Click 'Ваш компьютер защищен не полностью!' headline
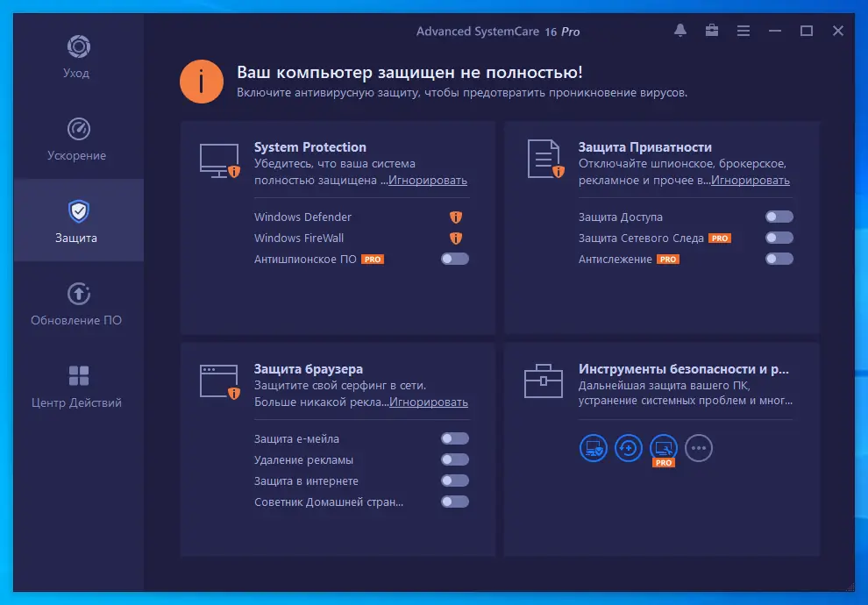Screen dimensions: 868x605 pyautogui.click(x=409, y=73)
